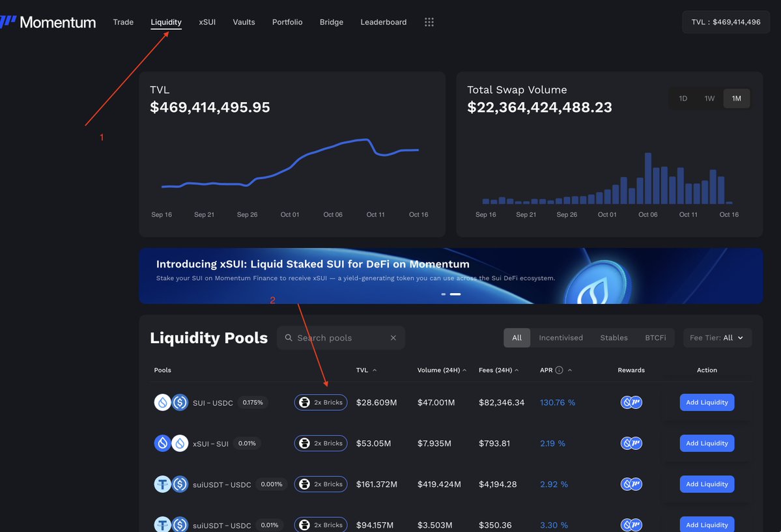
Task: Add Liquidity to suiUSDT–USDC 0.001% pool
Action: coord(707,484)
